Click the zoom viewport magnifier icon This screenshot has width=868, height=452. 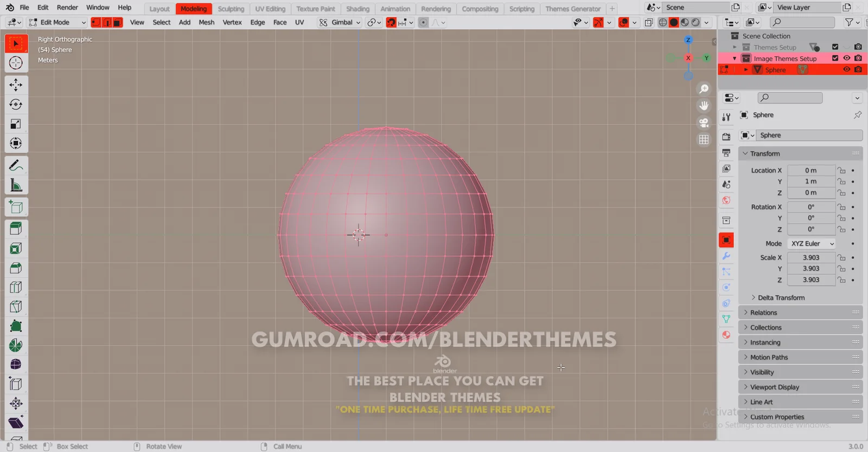tap(704, 89)
